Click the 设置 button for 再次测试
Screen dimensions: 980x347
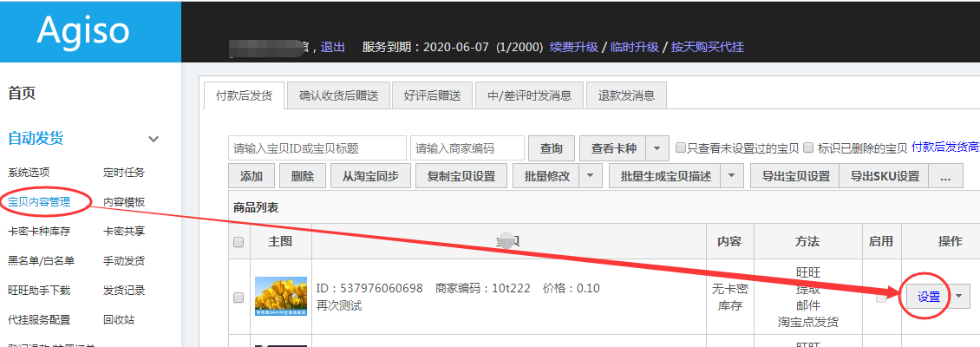(x=929, y=297)
